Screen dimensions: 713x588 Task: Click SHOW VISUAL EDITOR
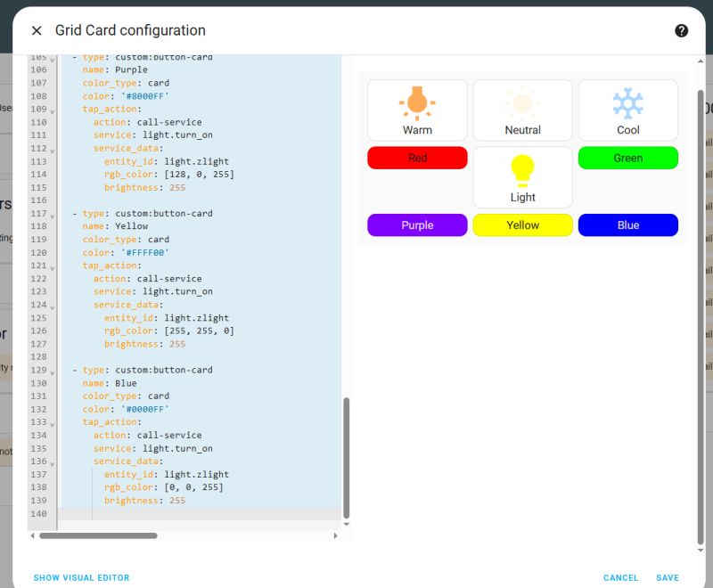pyautogui.click(x=81, y=577)
